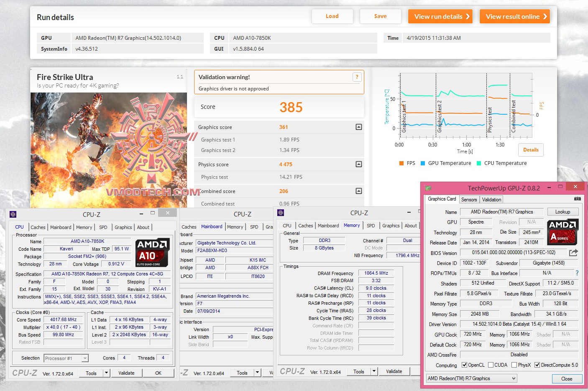The image size is (588, 391).
Task: Click Tools button in the CPU-Z Mainboard window
Action: pos(242,373)
